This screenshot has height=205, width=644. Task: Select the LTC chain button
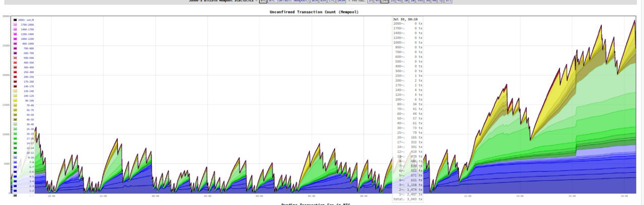tap(332, 2)
